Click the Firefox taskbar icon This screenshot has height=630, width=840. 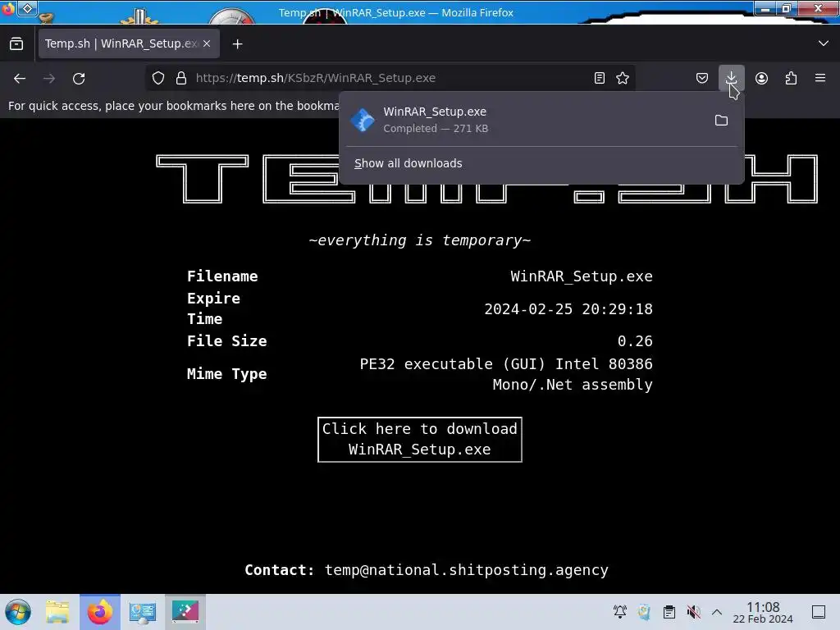(x=100, y=612)
